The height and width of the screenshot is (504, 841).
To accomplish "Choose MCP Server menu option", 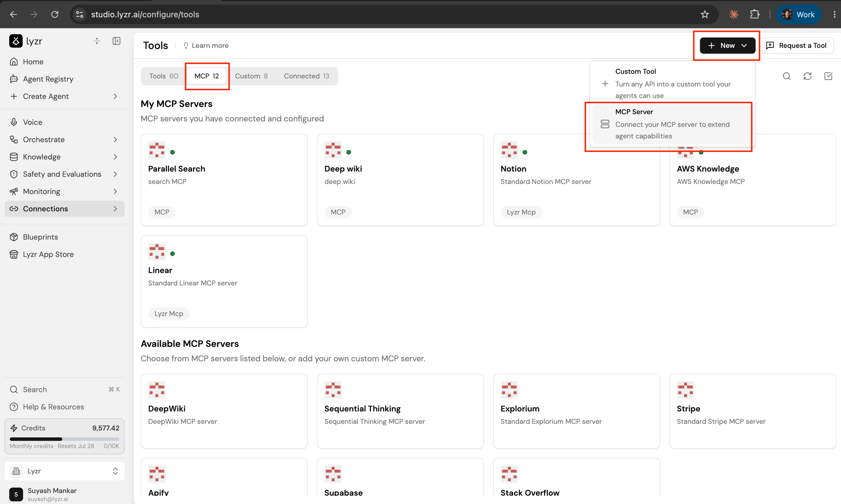I will click(672, 124).
